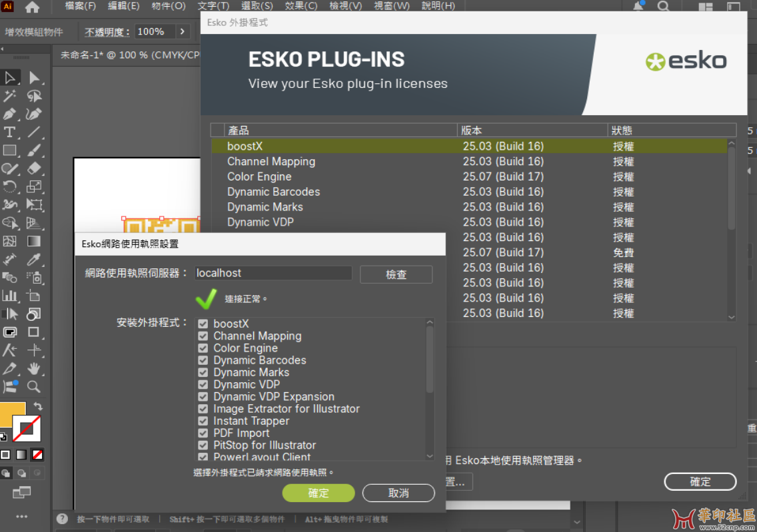Click the Home icon in top bar
Screen dimensions: 757x532
pyautogui.click(x=32, y=7)
